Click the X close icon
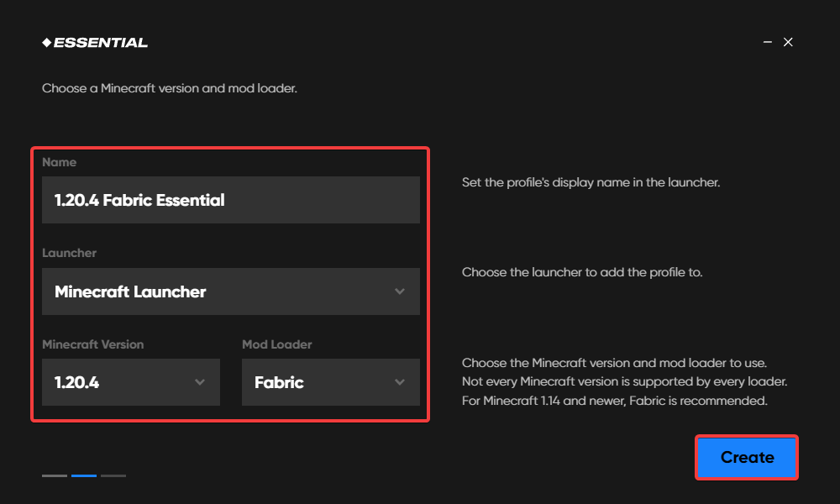The width and height of the screenshot is (840, 504). 788,41
